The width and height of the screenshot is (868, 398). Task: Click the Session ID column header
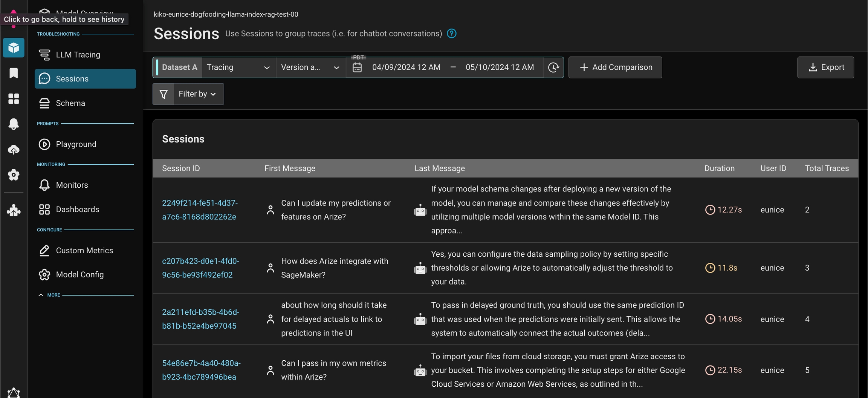click(181, 168)
